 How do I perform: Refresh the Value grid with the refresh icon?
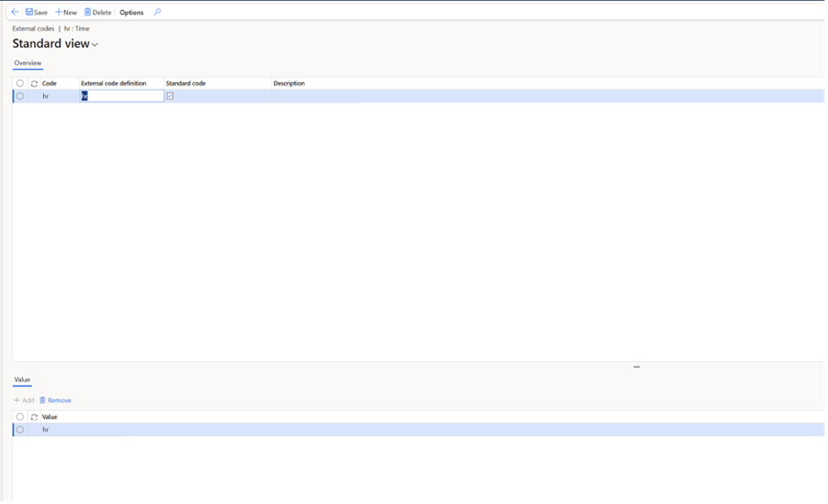click(36, 416)
